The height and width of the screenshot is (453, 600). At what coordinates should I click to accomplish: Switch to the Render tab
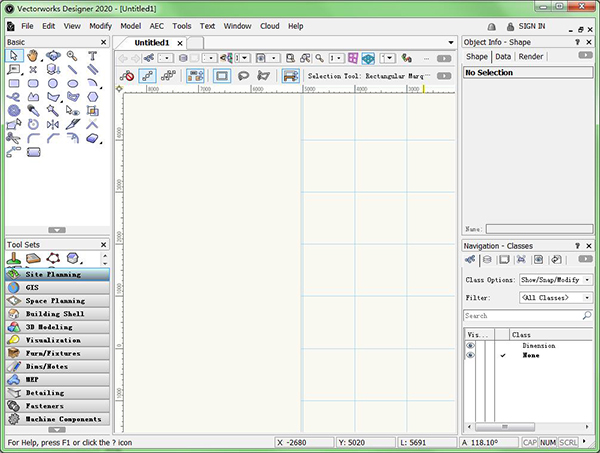tap(531, 57)
